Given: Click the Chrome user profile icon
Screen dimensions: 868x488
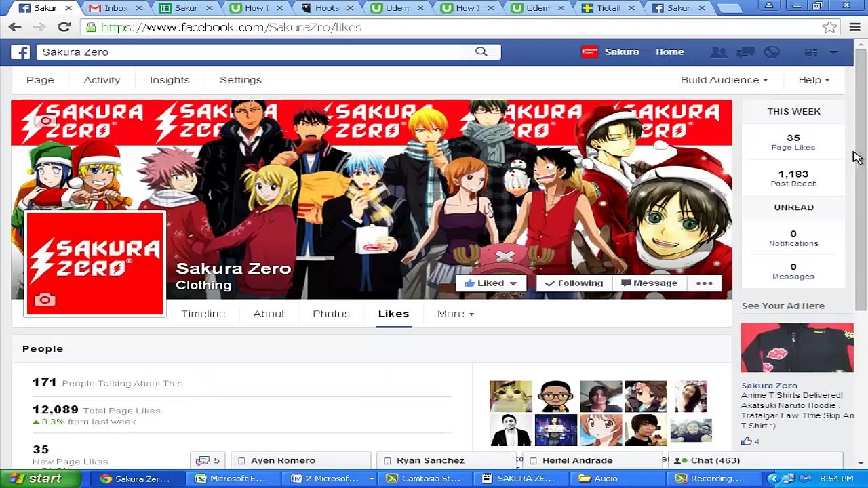Looking at the screenshot, I should 769,6.
